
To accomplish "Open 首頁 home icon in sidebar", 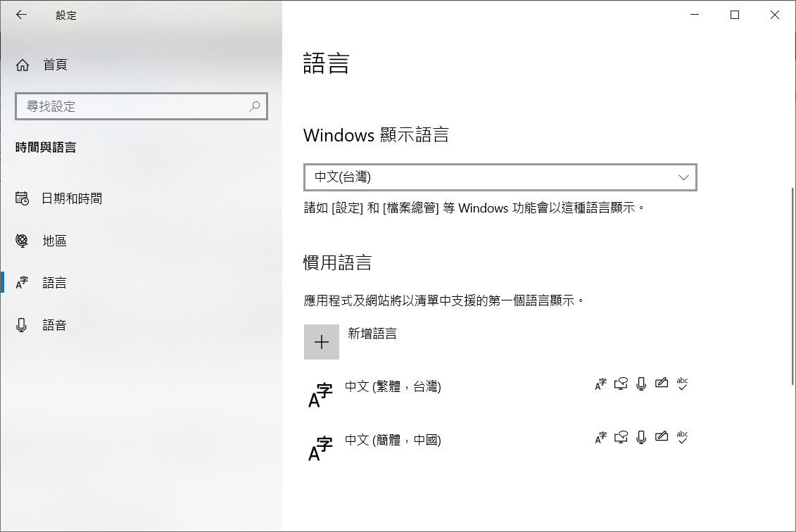I will [23, 65].
